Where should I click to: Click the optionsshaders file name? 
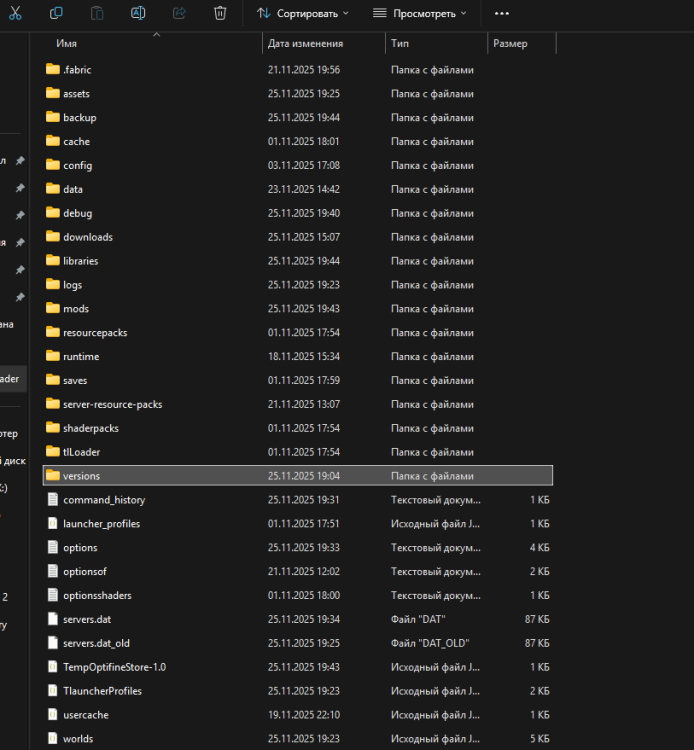click(97, 596)
